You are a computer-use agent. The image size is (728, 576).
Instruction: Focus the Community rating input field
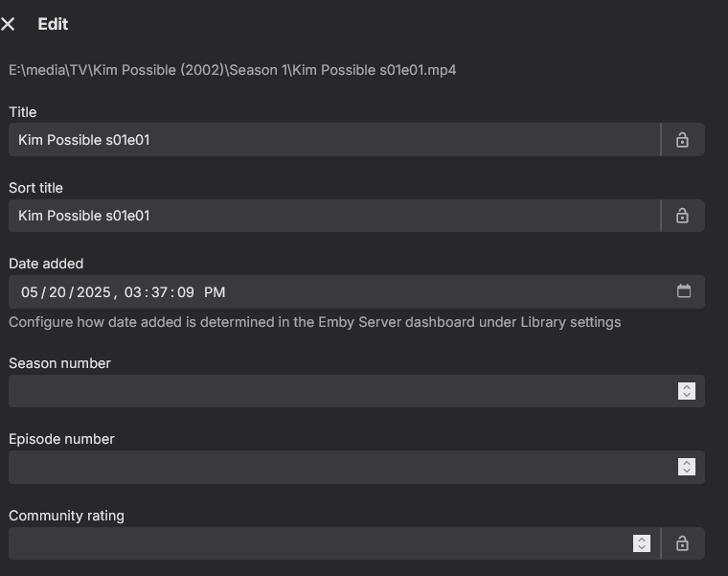click(316, 543)
